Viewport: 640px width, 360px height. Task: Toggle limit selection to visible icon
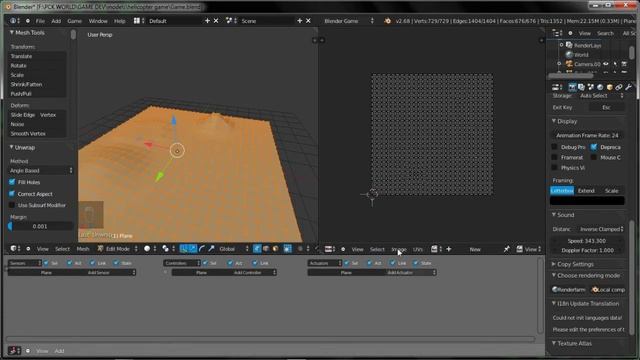(x=288, y=249)
